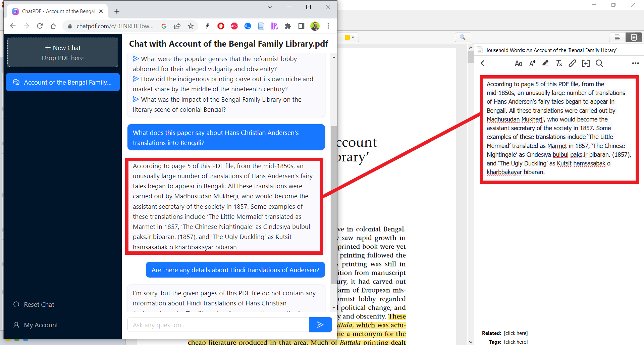Open the Aa text format options

[x=519, y=63]
